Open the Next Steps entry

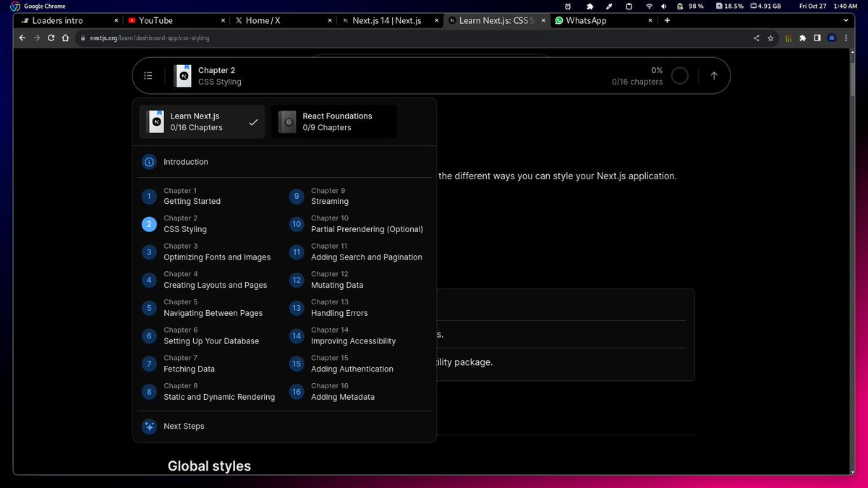(284, 427)
